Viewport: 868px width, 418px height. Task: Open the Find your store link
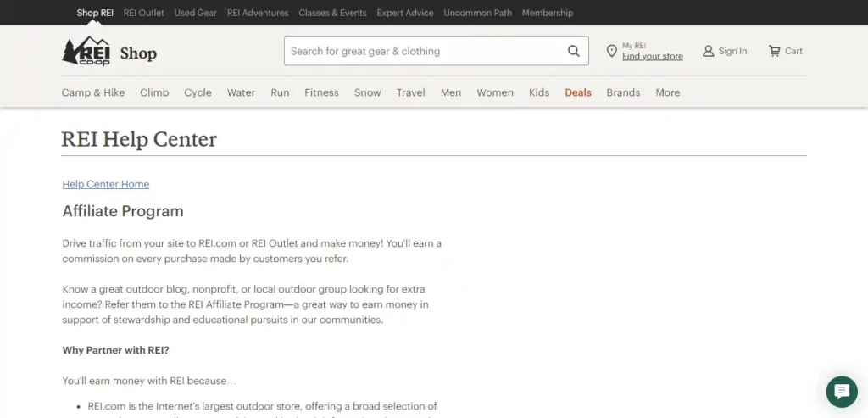[x=652, y=57]
